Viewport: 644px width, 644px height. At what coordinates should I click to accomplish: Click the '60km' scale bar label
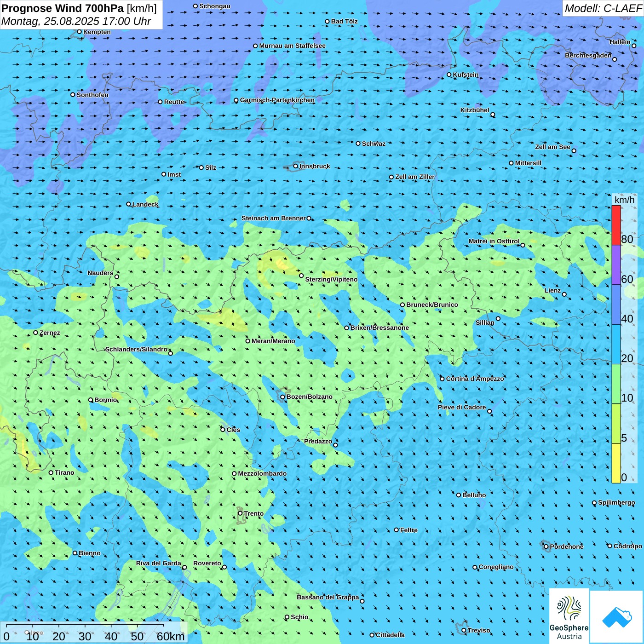171,636
